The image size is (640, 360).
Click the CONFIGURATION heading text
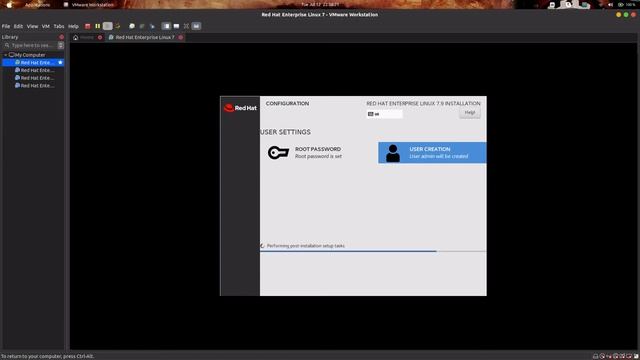pyautogui.click(x=287, y=104)
